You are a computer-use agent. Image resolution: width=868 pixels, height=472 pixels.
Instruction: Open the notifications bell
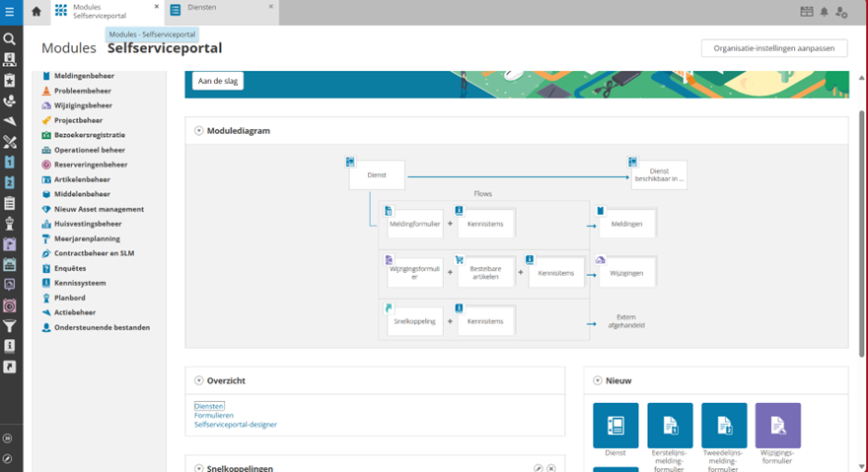click(x=825, y=12)
